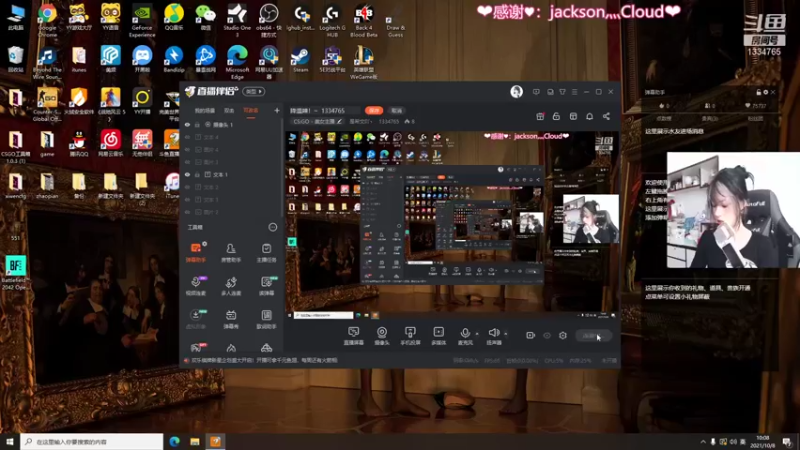Click the notification bell icon
Image resolution: width=800 pixels, height=450 pixels.
(589, 116)
